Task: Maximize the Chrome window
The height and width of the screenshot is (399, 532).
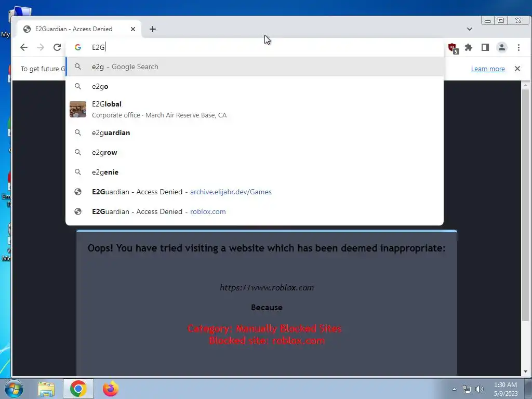Action: (x=501, y=21)
